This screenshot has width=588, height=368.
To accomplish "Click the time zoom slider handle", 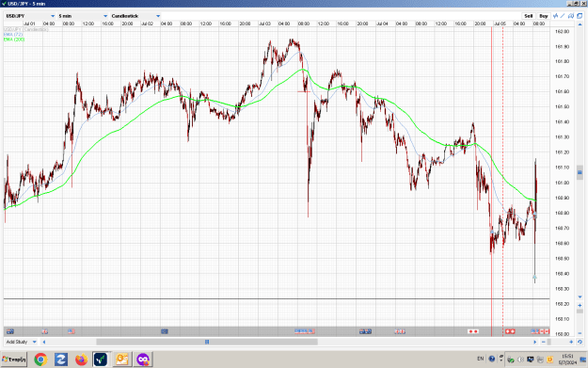I will [549, 342].
